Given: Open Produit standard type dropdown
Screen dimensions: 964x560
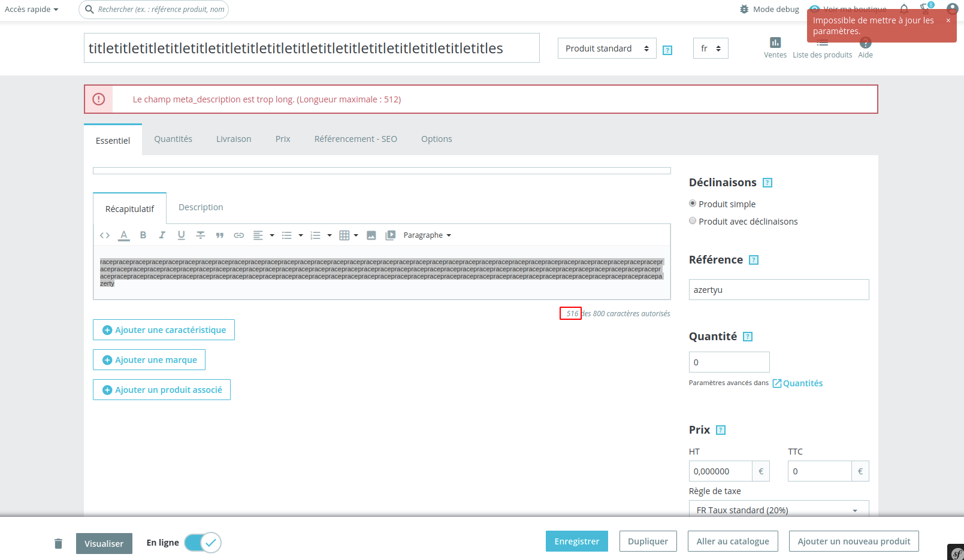Looking at the screenshot, I should tap(607, 49).
